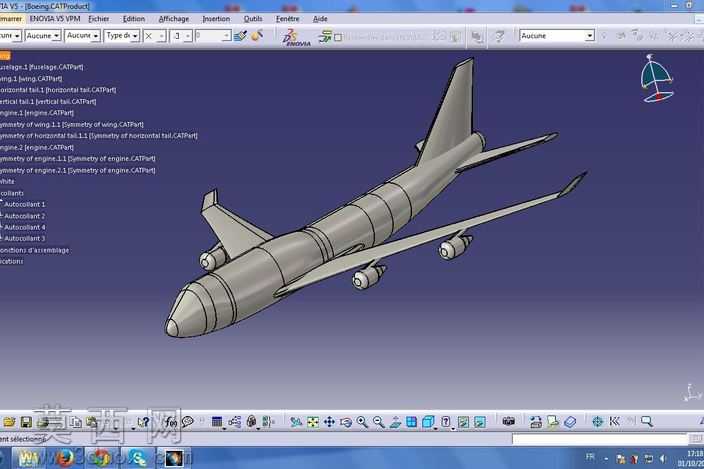This screenshot has width=704, height=469.
Task: Open the Insertion menu
Action: click(216, 18)
